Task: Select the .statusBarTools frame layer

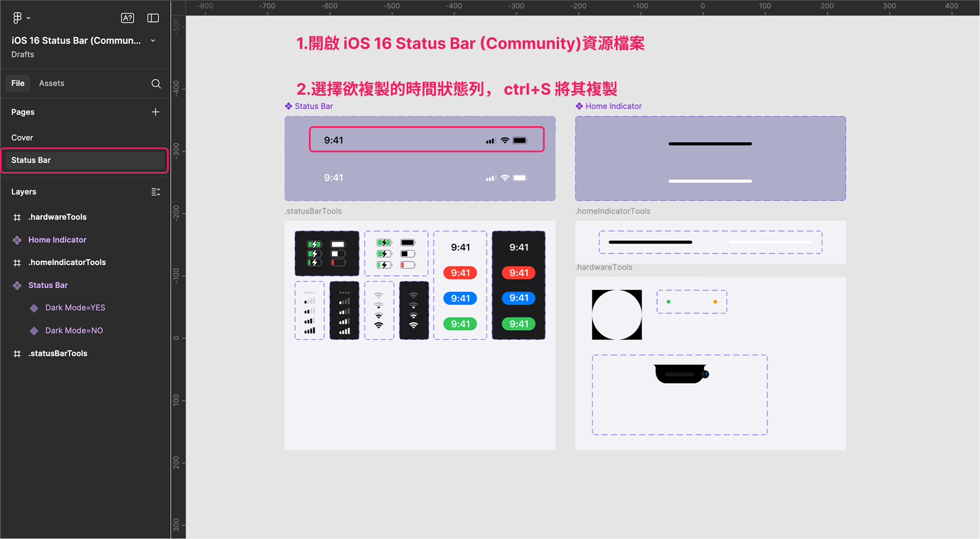Action: (58, 353)
